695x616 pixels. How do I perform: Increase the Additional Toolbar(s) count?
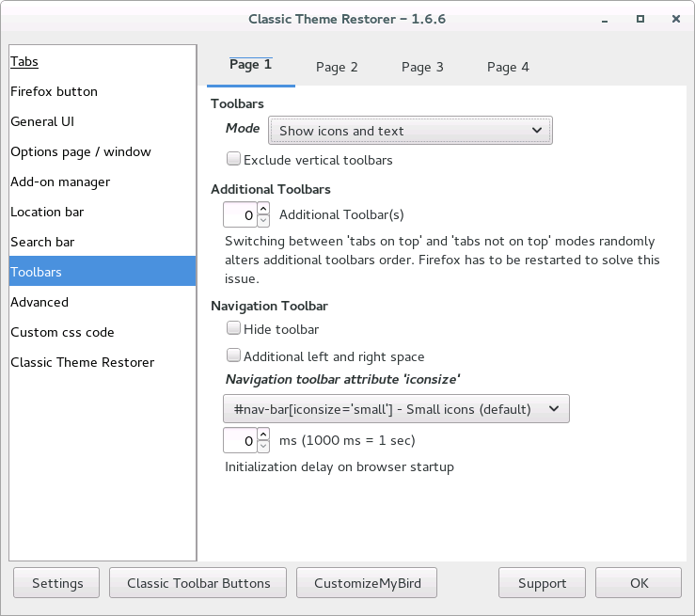[x=263, y=208]
